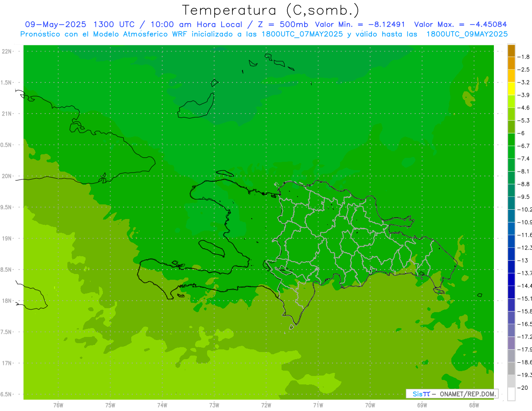Viewport: 532px width, 411px height.
Task: Click the '69W' longitude label
Action: click(x=422, y=405)
